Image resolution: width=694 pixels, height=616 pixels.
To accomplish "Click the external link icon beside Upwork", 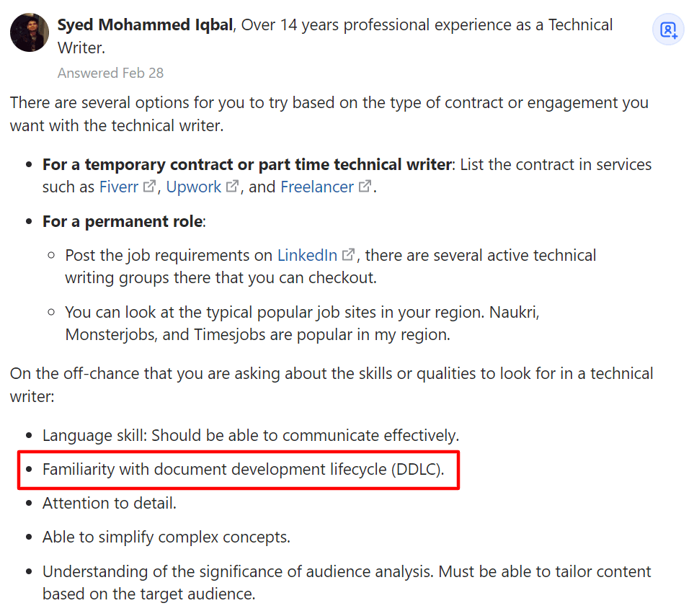I will pos(232,187).
